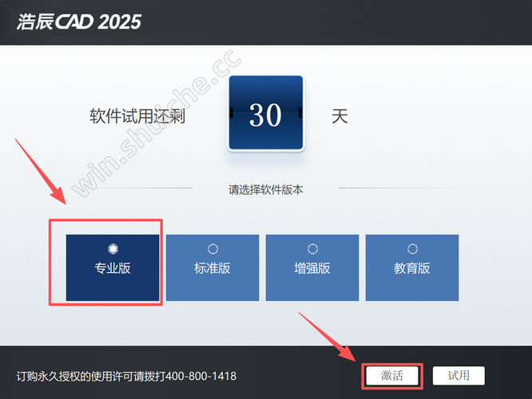This screenshot has height=399, width=532.
Task: Click the 2025 year in the title
Action: (x=121, y=22)
